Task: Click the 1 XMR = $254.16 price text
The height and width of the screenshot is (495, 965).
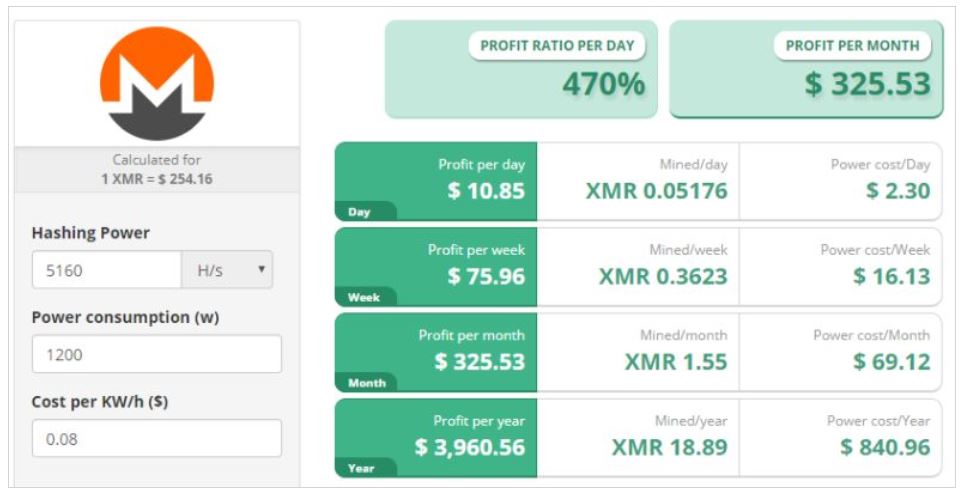Action: point(157,179)
